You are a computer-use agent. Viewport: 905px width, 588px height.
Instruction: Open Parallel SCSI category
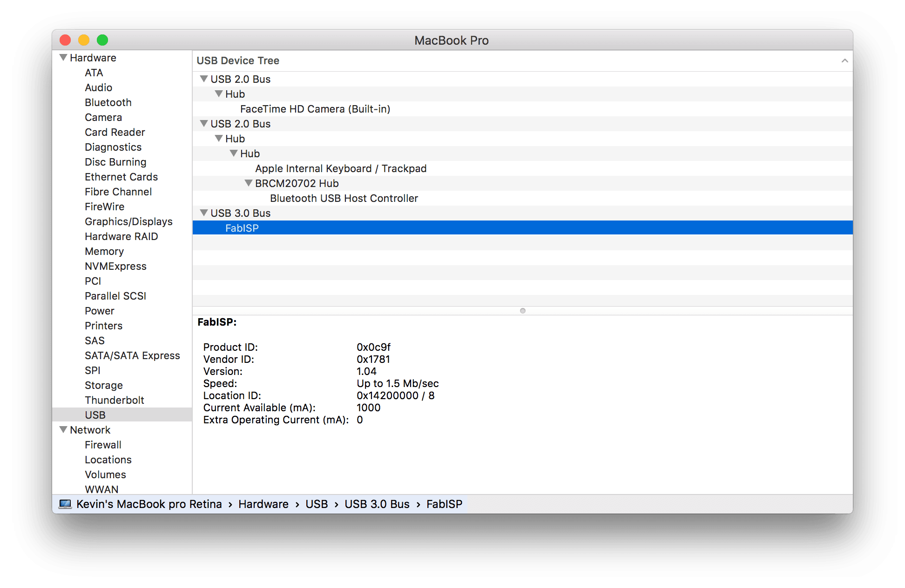[x=115, y=296]
